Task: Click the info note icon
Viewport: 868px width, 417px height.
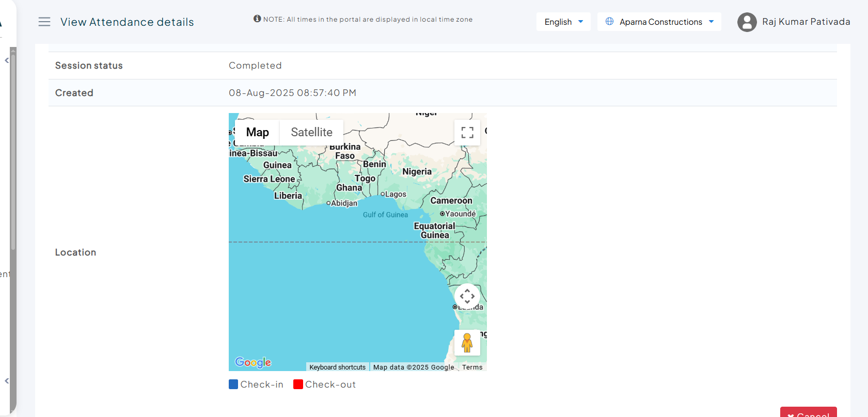Action: point(257,19)
